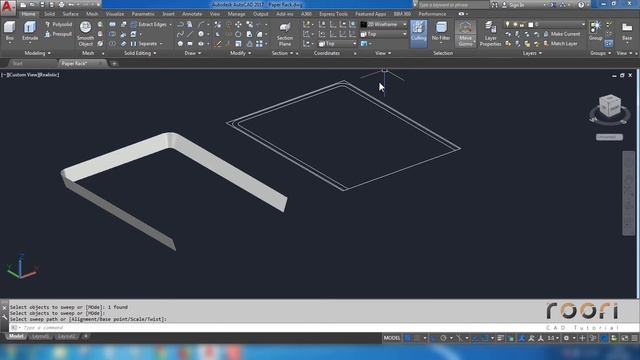
Task: Open the Section Plane tool
Action: pos(285,34)
